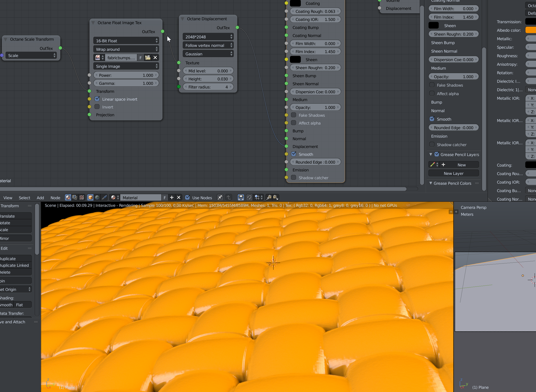Select the material shader nodes icon
Viewport: 536px width, 392px height.
pos(68,197)
